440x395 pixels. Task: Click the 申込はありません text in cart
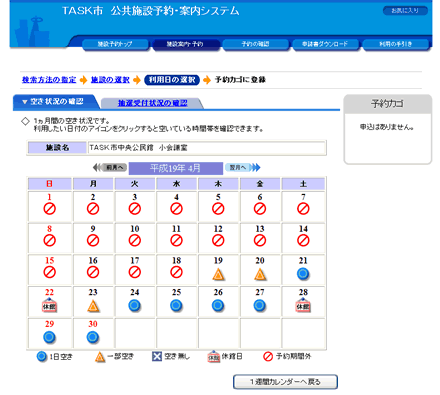click(x=387, y=127)
